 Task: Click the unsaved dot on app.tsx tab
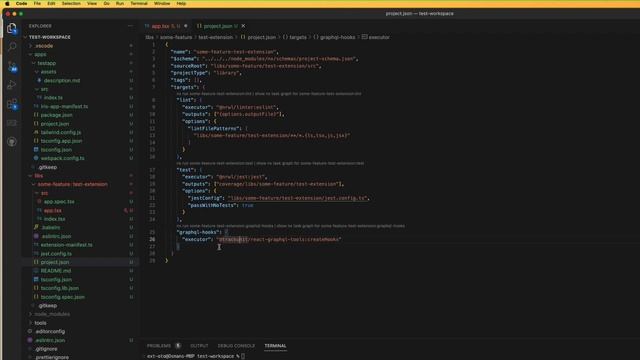coord(186,26)
